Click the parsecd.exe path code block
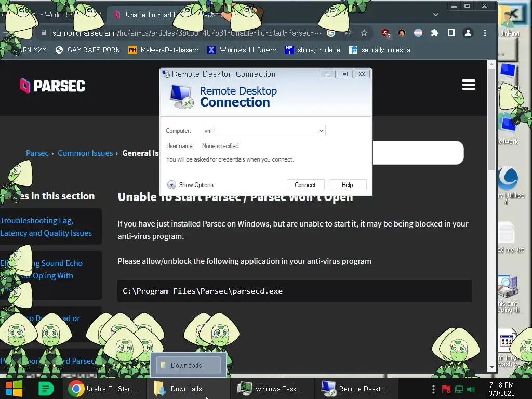 (x=295, y=291)
